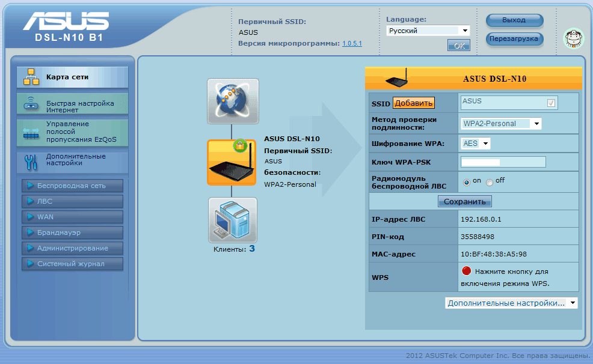Select the ASUS DSL-N10 router icon

tap(232, 164)
